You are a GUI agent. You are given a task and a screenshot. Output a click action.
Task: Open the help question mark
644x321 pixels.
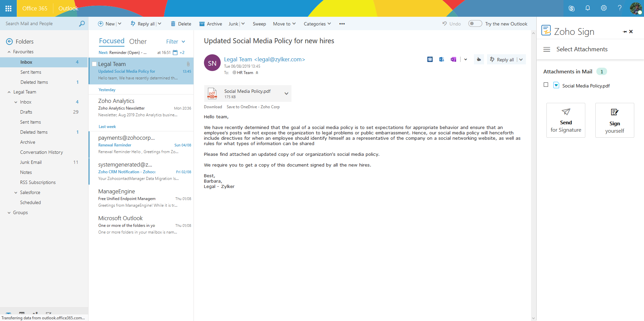coord(620,8)
